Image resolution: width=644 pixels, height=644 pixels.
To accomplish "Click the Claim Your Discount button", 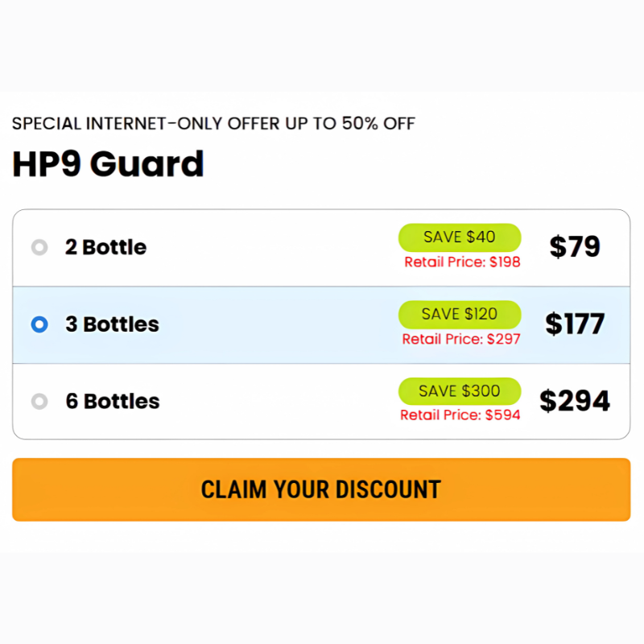I will (x=321, y=489).
